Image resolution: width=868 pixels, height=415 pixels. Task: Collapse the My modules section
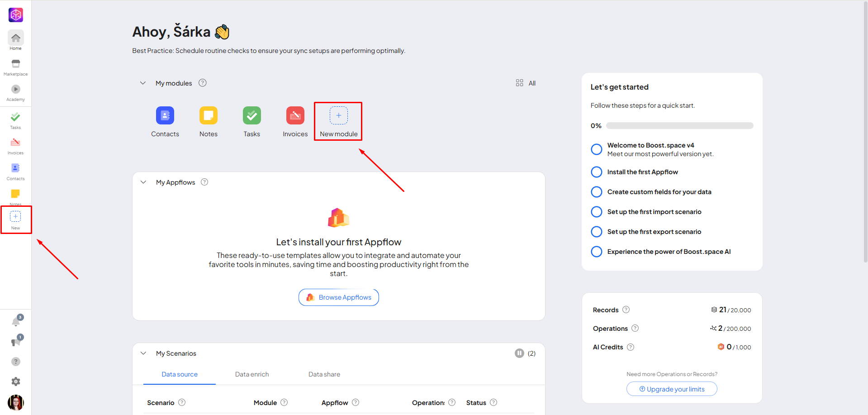point(143,83)
